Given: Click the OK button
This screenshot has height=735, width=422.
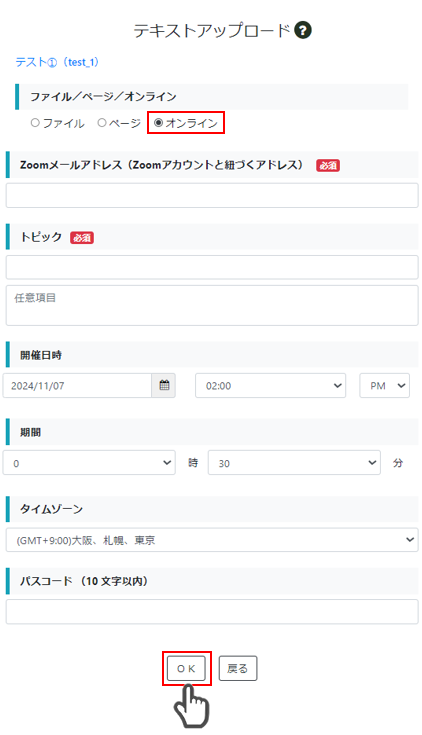Looking at the screenshot, I should [186, 668].
